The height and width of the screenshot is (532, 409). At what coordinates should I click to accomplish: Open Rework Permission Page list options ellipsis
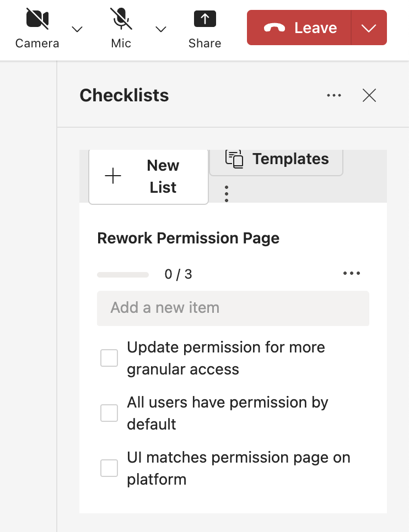point(352,274)
